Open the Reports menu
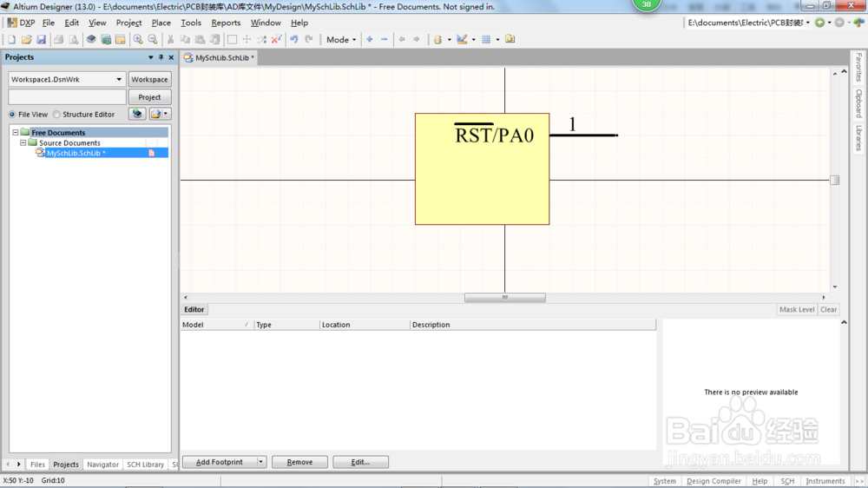 coord(226,23)
